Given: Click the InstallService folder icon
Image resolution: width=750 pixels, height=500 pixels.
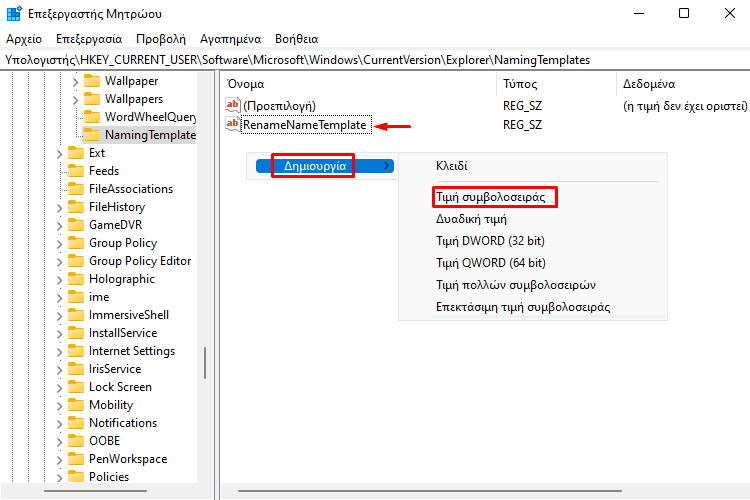Looking at the screenshot, I should pyautogui.click(x=76, y=333).
